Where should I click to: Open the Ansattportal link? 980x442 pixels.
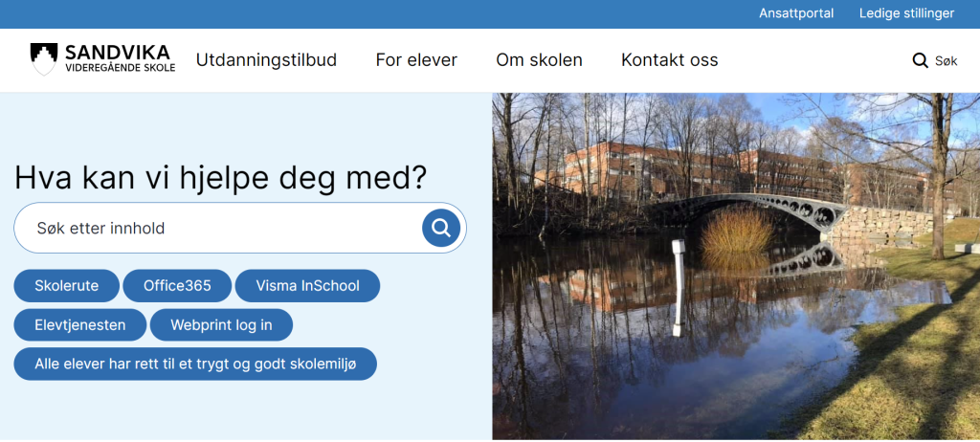(x=796, y=13)
